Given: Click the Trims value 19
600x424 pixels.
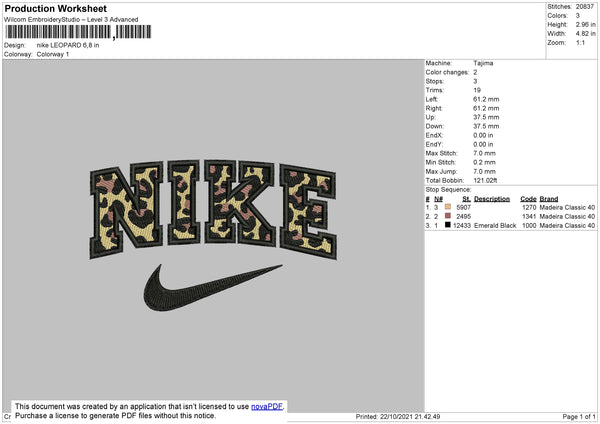Looking at the screenshot, I should (477, 90).
